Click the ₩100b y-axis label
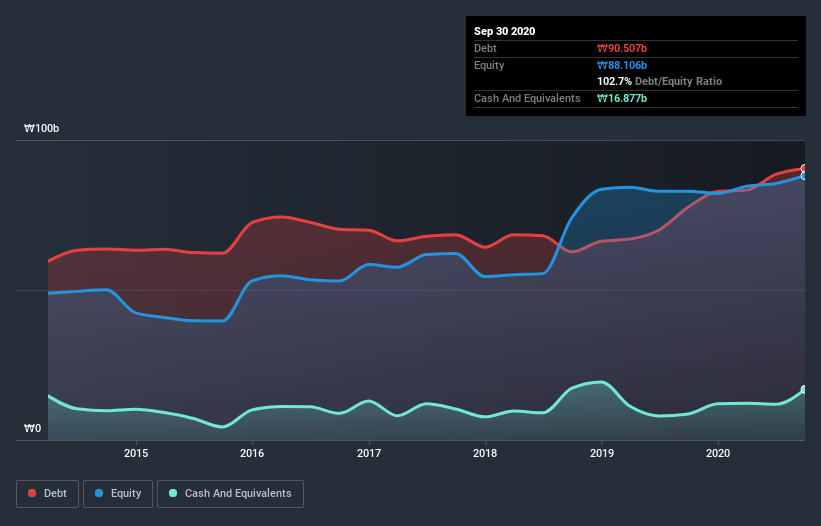821x526 pixels. coord(41,129)
